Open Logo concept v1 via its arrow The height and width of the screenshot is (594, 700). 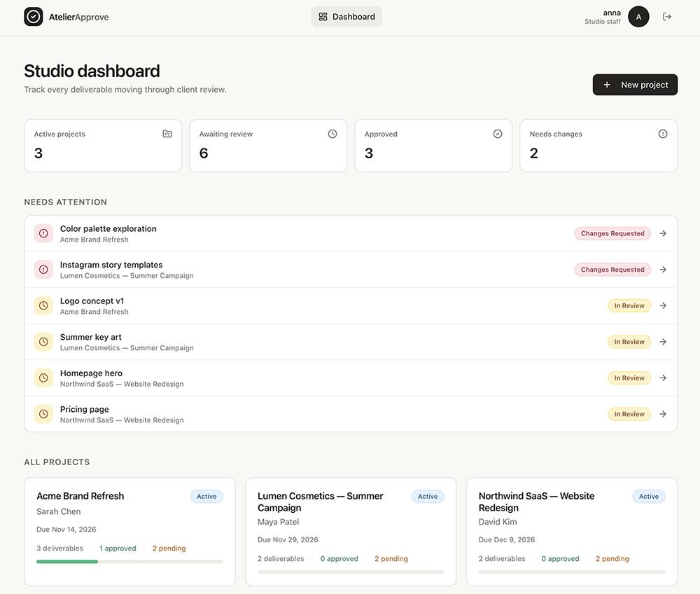click(663, 305)
